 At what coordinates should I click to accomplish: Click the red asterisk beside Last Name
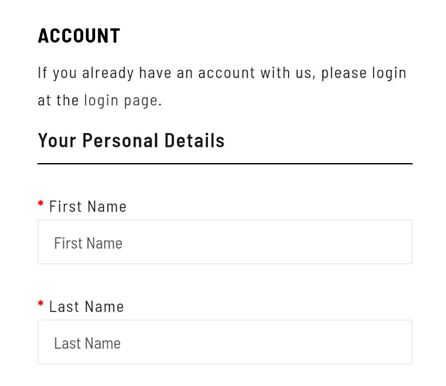point(41,303)
